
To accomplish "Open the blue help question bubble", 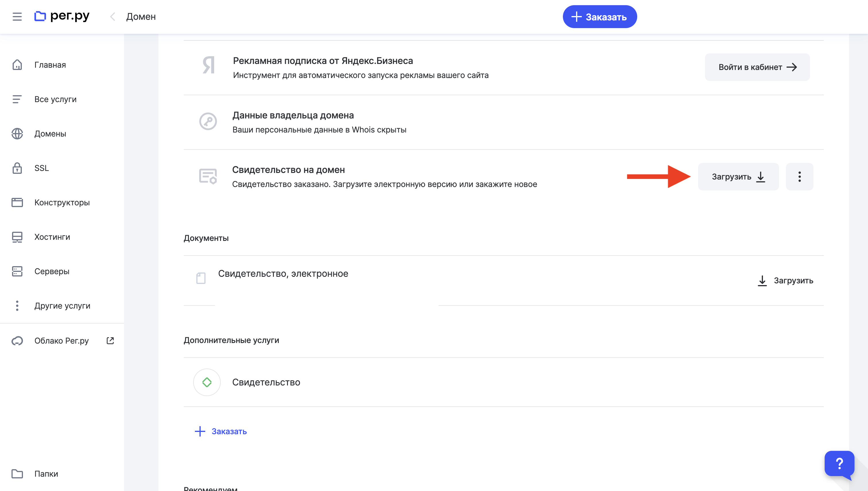I will click(840, 464).
